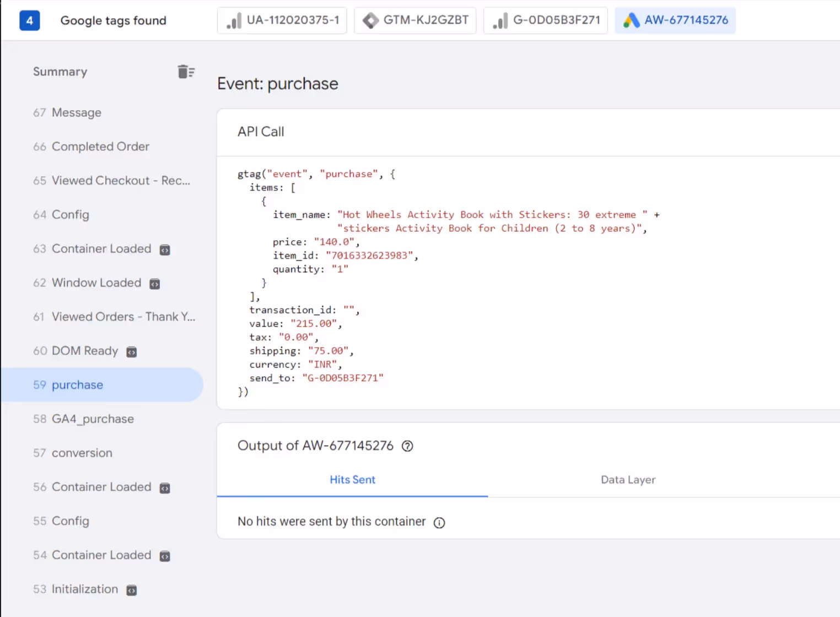
Task: Select event 64 Config
Action: 102,215
